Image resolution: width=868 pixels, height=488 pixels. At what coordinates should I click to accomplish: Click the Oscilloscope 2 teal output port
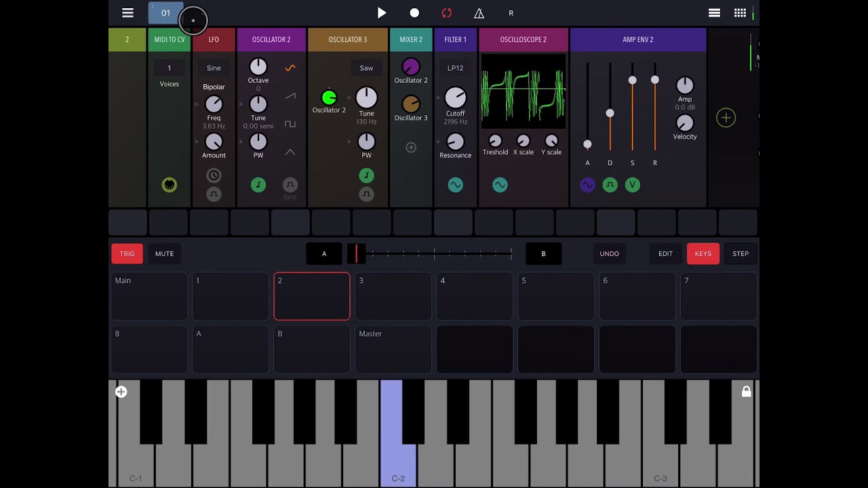tap(500, 184)
